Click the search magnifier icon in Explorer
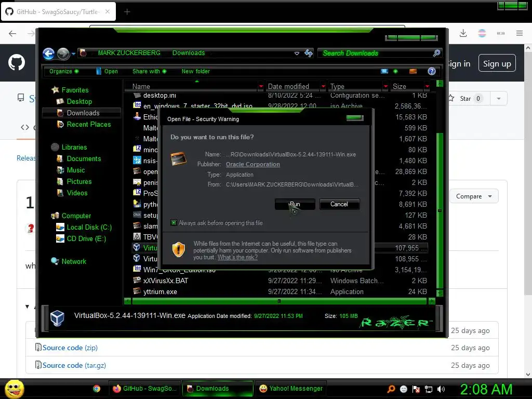The image size is (532, 399). click(x=436, y=53)
